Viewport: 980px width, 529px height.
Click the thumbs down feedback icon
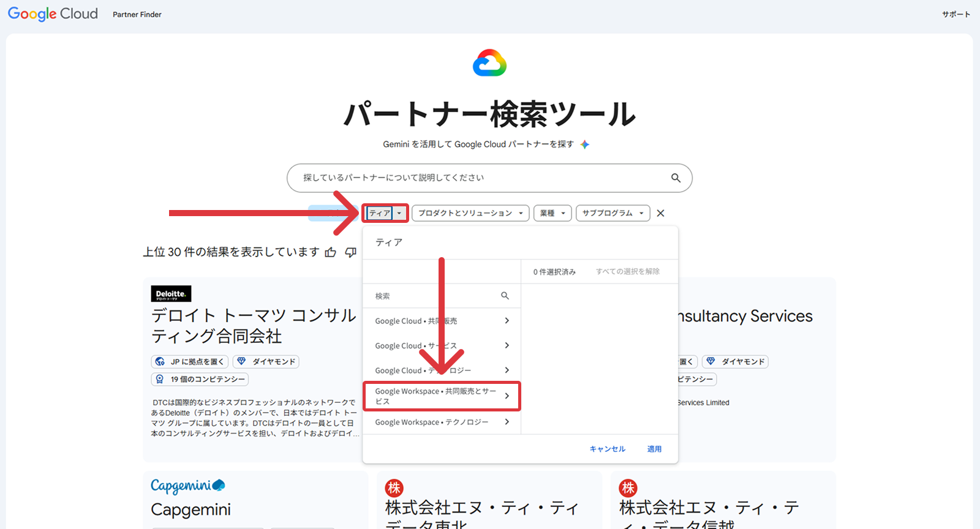pos(351,252)
